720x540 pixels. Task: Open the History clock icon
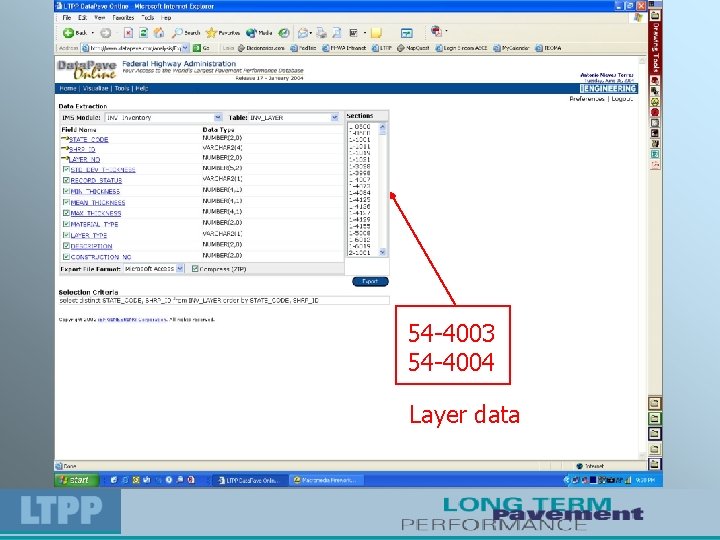(284, 33)
